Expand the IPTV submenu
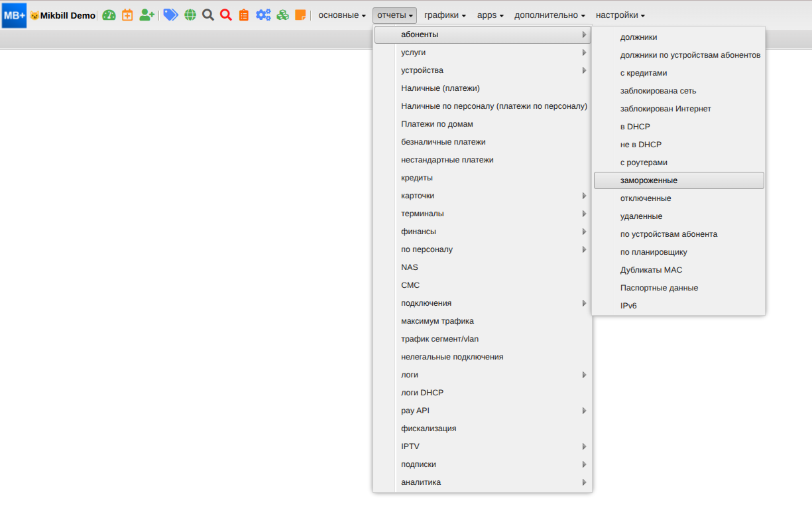Screen dimensions: 812x530 [483, 446]
